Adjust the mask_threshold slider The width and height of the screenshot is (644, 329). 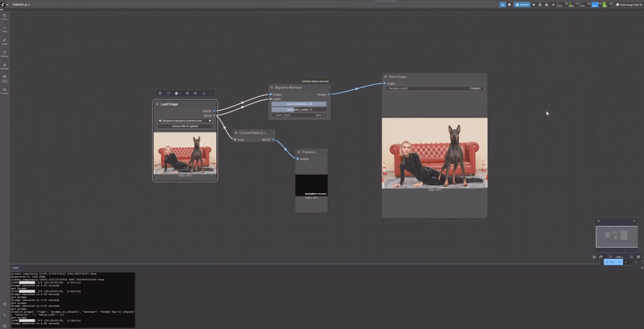tap(299, 104)
